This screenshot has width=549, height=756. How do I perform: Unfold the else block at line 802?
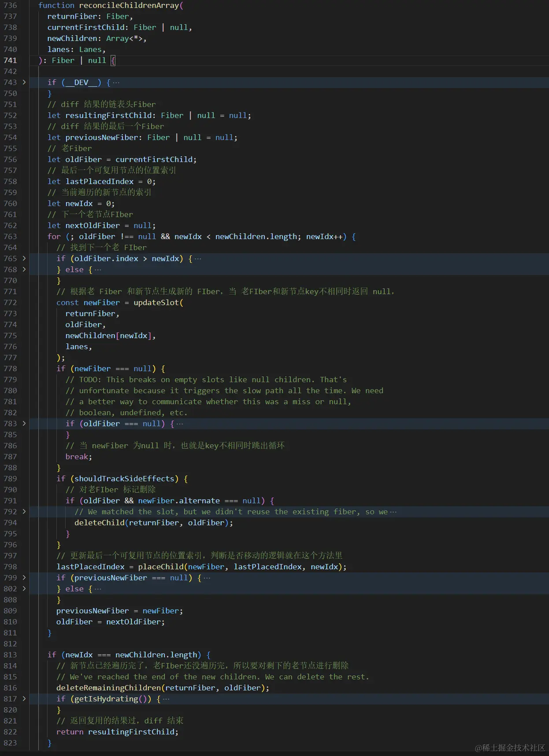24,589
